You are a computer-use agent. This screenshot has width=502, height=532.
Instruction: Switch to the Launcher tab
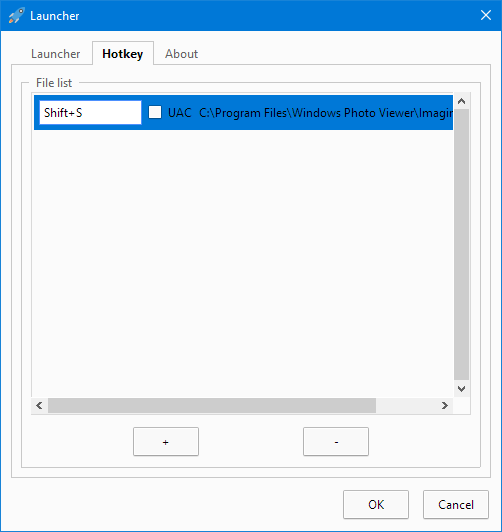pos(55,54)
